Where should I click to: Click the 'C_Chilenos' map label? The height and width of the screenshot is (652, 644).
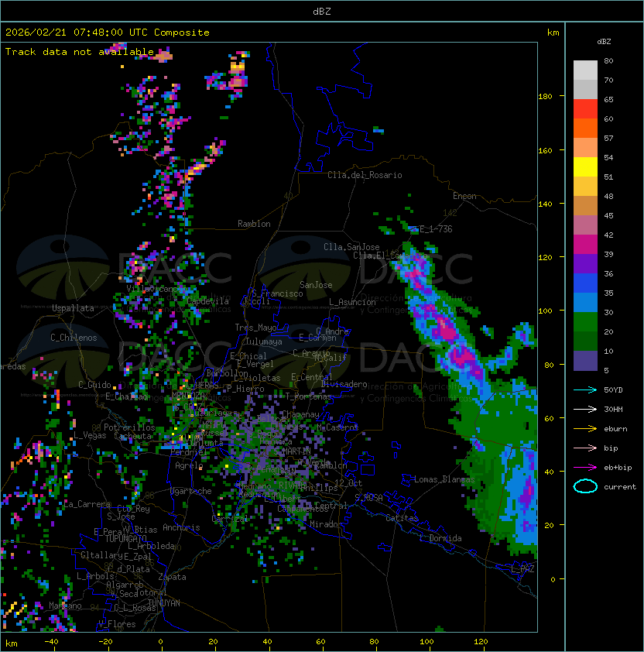pos(74,338)
